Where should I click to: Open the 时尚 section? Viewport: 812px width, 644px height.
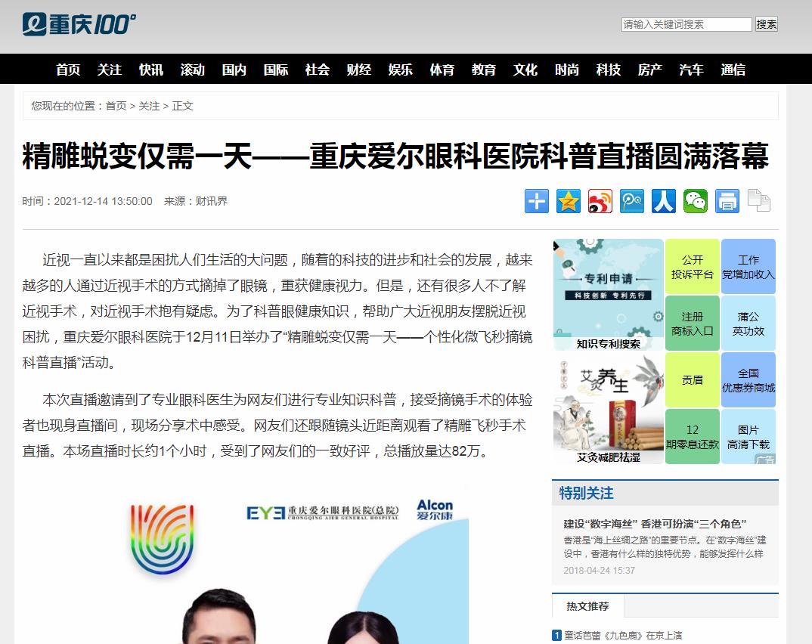click(x=566, y=70)
